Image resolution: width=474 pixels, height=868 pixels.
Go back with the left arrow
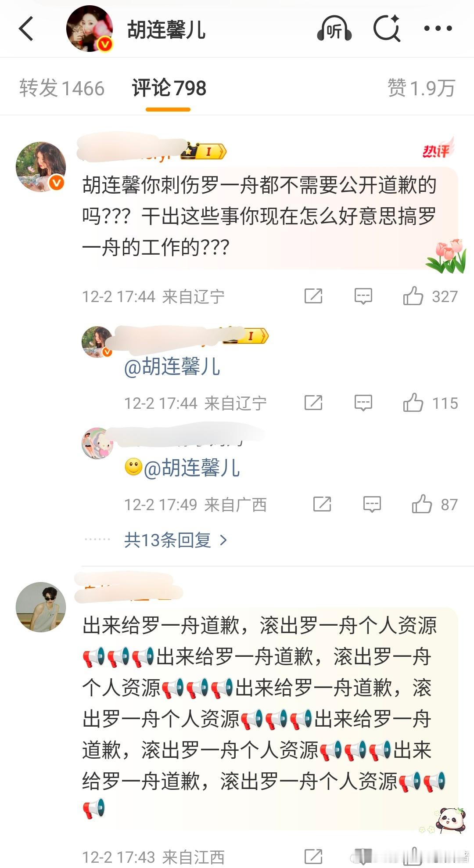(x=26, y=29)
